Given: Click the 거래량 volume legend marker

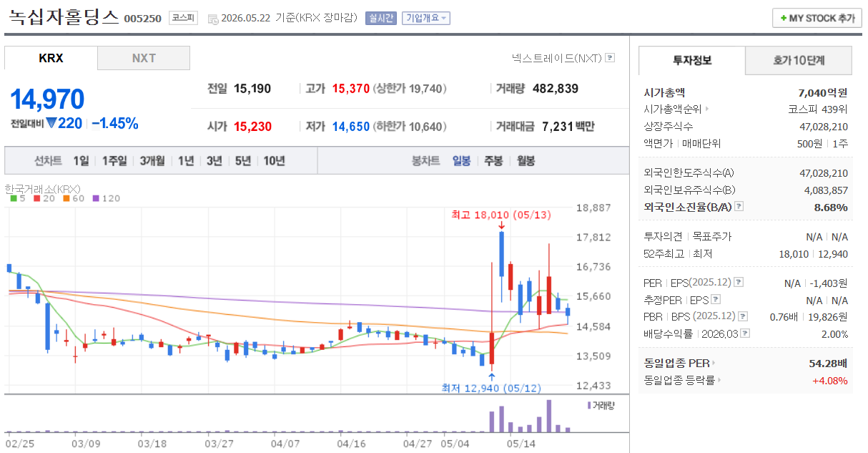Looking at the screenshot, I should [589, 405].
